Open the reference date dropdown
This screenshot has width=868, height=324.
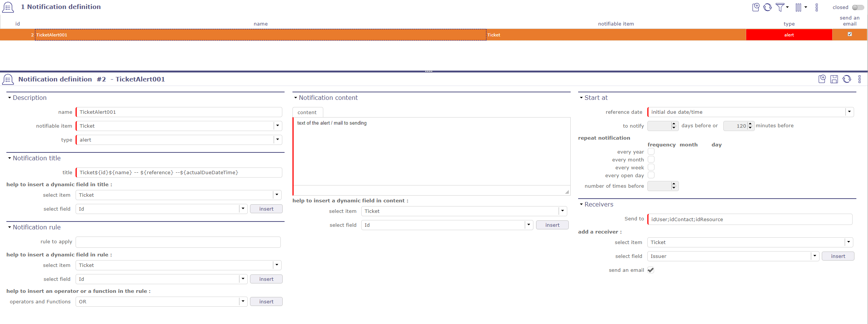pyautogui.click(x=849, y=112)
